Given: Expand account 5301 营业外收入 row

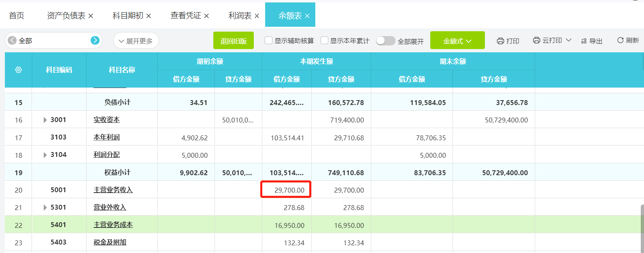Looking at the screenshot, I should click(45, 208).
